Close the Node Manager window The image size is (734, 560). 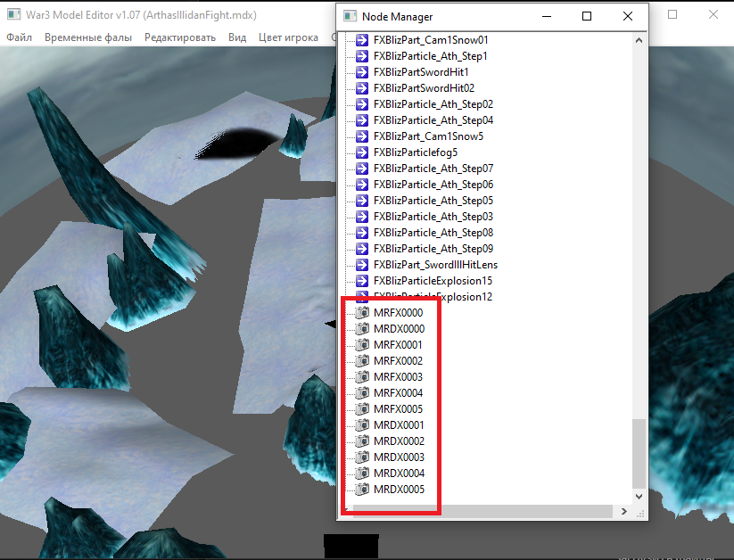click(628, 16)
